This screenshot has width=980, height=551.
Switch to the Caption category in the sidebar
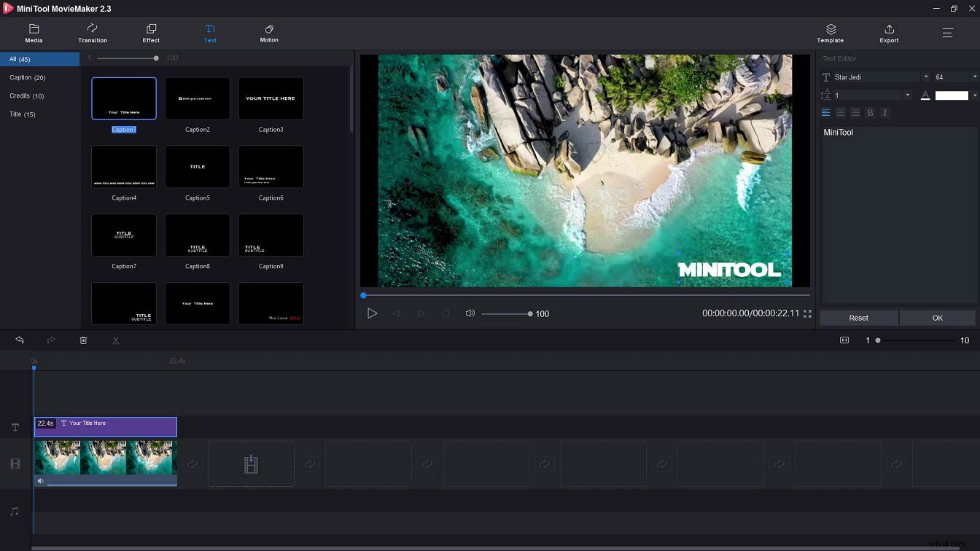[x=27, y=77]
